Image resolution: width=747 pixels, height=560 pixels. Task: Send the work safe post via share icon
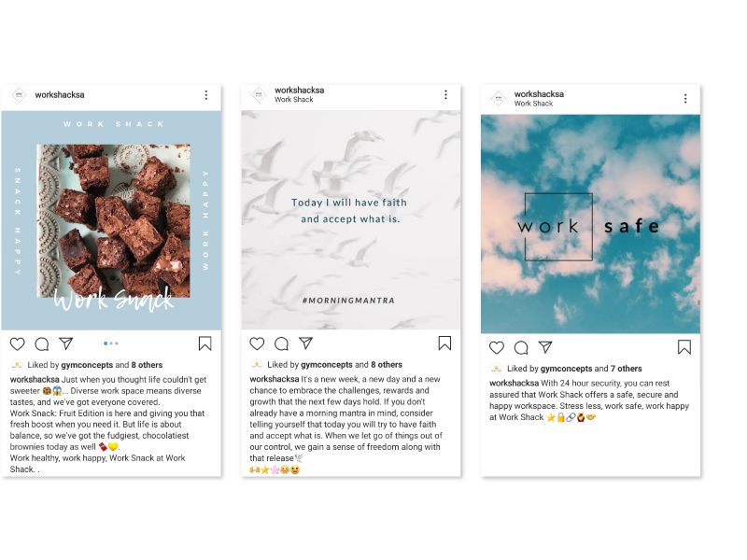tap(545, 347)
